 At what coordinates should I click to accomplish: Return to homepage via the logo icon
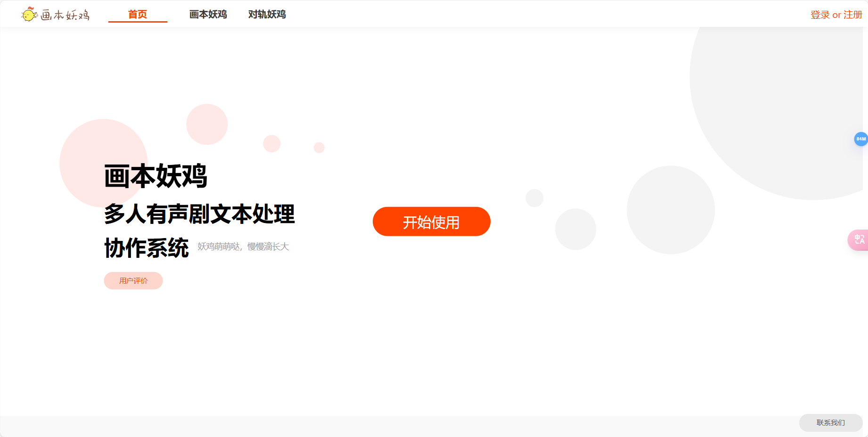click(29, 14)
